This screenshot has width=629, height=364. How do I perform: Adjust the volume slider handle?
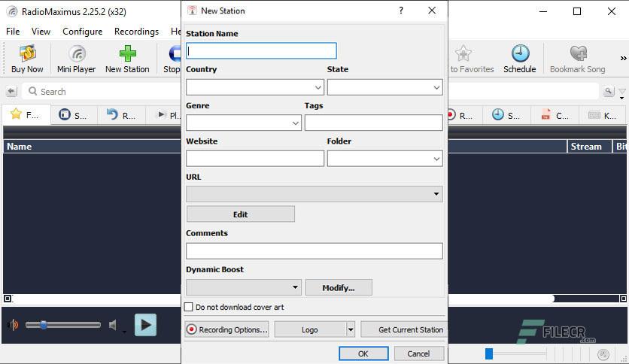point(43,325)
